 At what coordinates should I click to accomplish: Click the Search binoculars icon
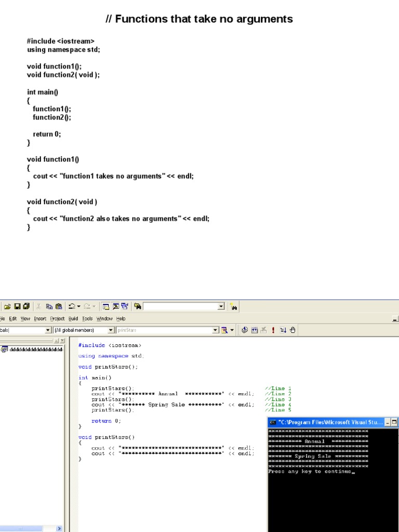tap(233, 307)
